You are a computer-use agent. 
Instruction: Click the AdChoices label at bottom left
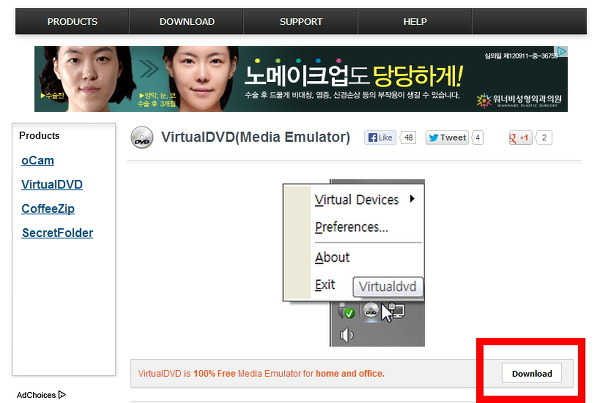pos(36,395)
